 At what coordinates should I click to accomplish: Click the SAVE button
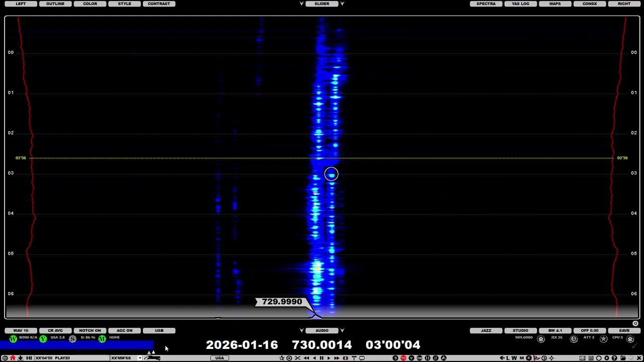[x=624, y=330]
